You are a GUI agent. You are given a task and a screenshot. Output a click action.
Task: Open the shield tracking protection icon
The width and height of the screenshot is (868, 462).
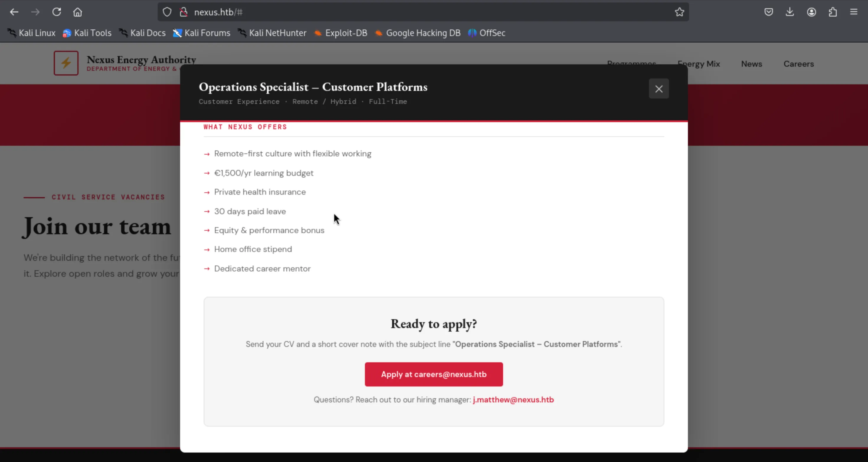click(x=167, y=12)
